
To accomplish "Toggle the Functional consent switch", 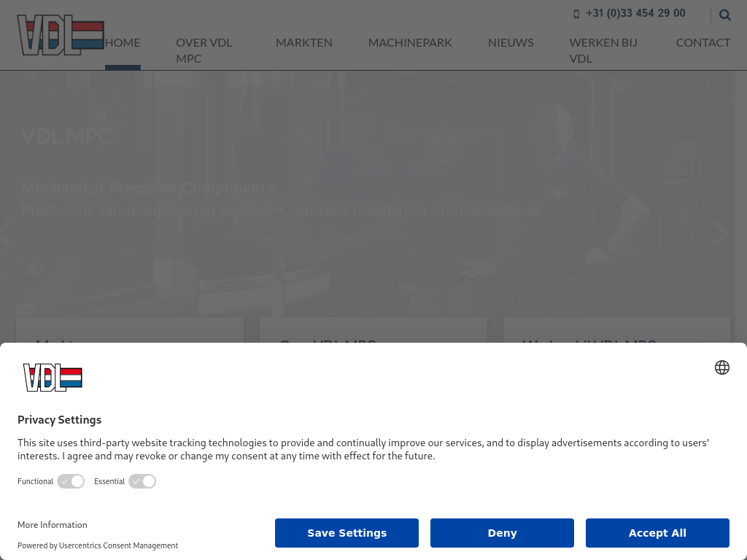I will [x=71, y=481].
